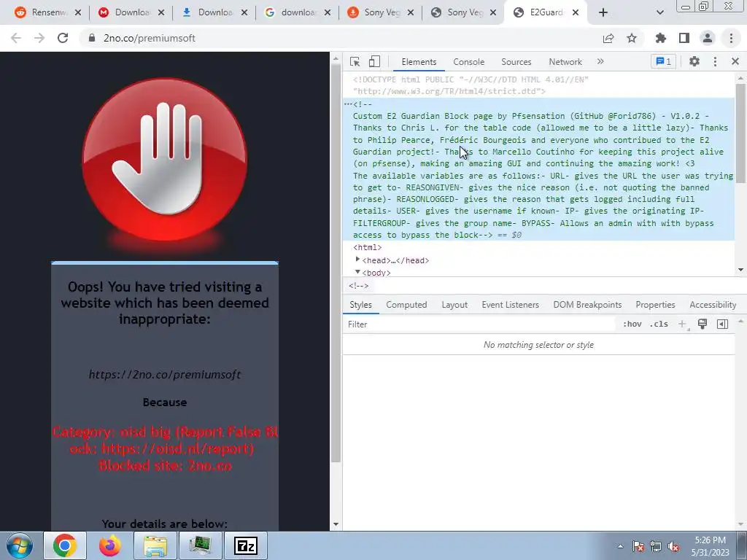Go forward in browser history
The width and height of the screenshot is (747, 560).
pyautogui.click(x=39, y=38)
